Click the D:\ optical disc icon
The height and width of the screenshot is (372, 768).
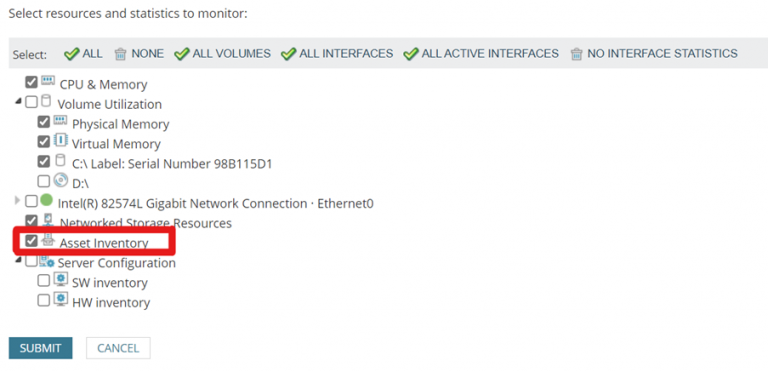(x=60, y=180)
